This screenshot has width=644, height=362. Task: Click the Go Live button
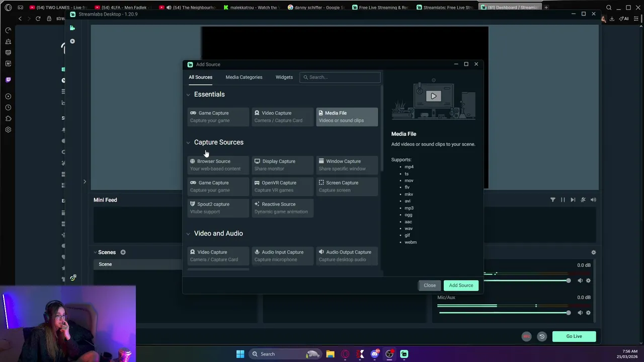click(x=574, y=336)
